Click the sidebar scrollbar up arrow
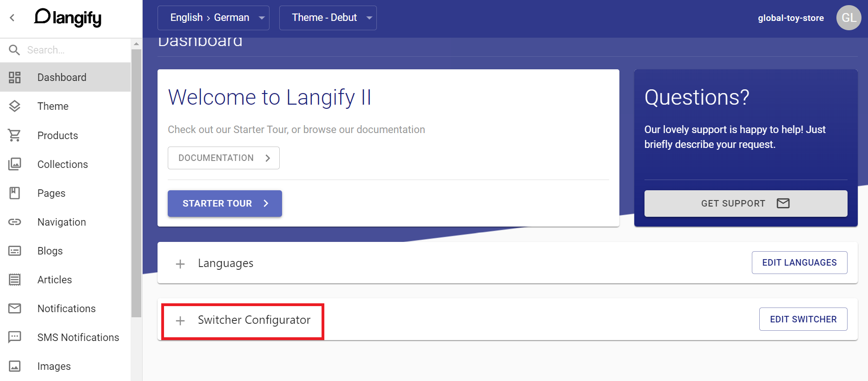Screen dimensions: 868x381 point(136,44)
